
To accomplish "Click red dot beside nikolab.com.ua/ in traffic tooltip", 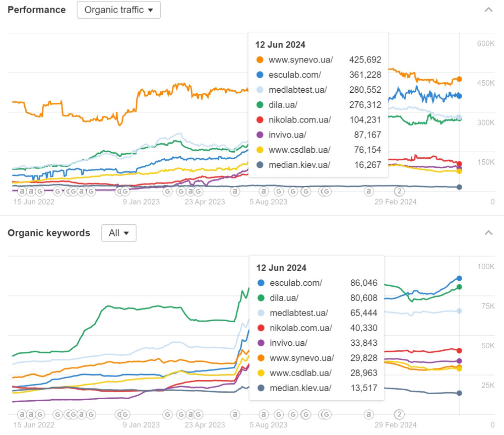I will pyautogui.click(x=260, y=119).
